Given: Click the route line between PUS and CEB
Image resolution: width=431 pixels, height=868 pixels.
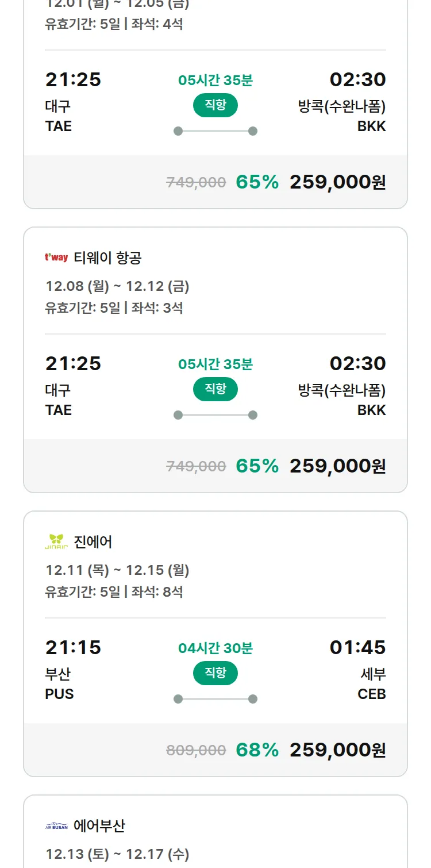Looking at the screenshot, I should point(215,699).
